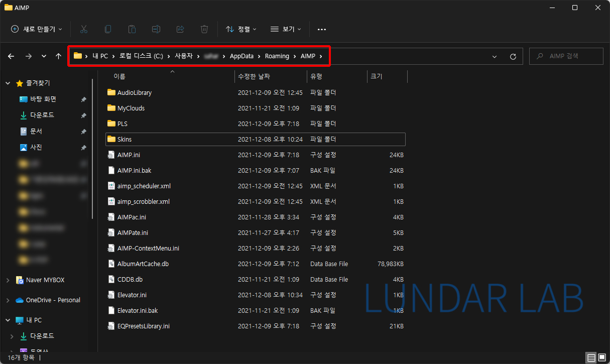Select the PLS folder icon
610x364 pixels.
click(x=111, y=124)
